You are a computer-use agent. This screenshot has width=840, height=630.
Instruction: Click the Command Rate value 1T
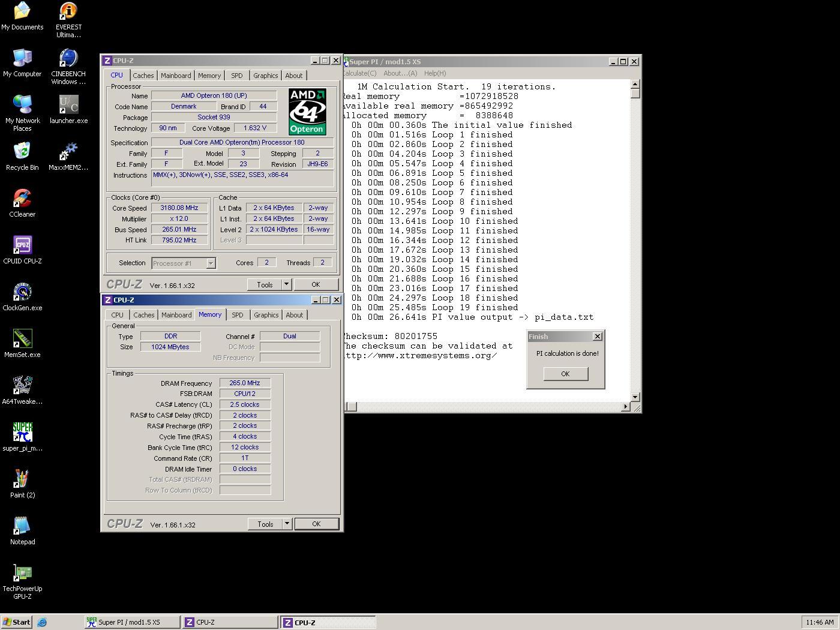(x=245, y=458)
